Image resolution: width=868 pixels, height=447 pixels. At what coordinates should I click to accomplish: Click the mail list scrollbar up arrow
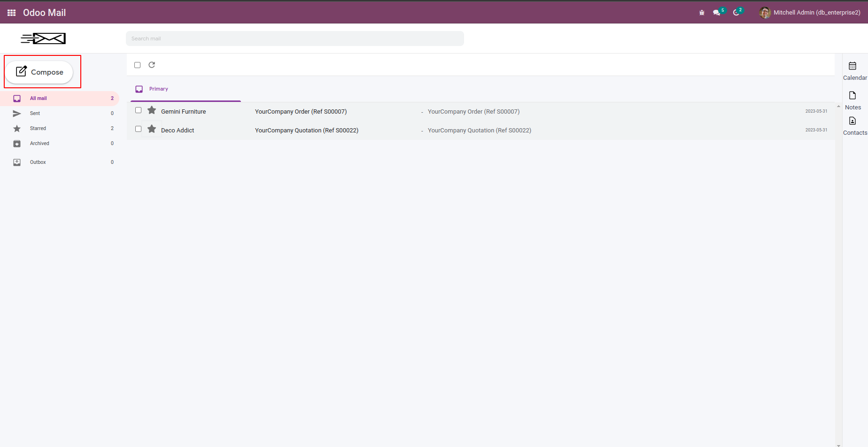pos(838,107)
